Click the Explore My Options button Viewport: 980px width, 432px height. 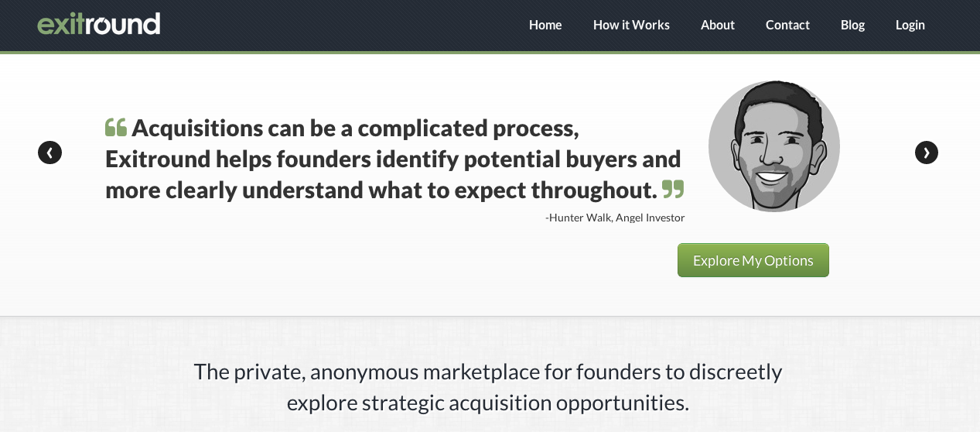(753, 260)
